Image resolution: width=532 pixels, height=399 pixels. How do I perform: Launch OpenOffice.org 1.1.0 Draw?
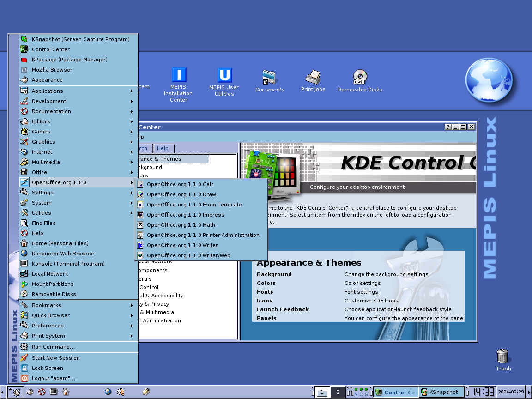(x=201, y=194)
